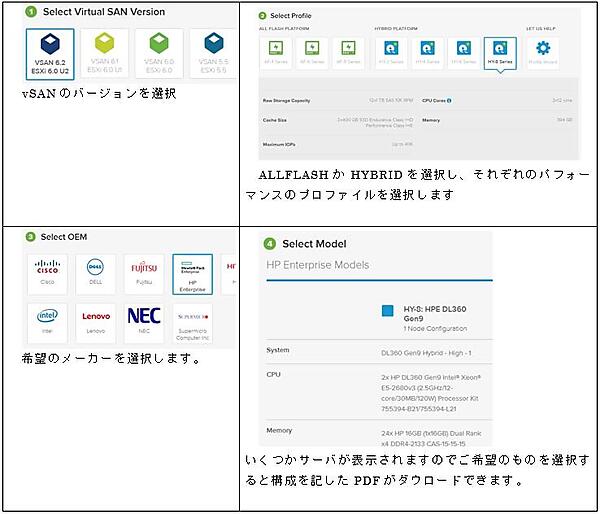
Task: Click the 'HYBRID PLATFORM' section label
Action: tap(396, 29)
